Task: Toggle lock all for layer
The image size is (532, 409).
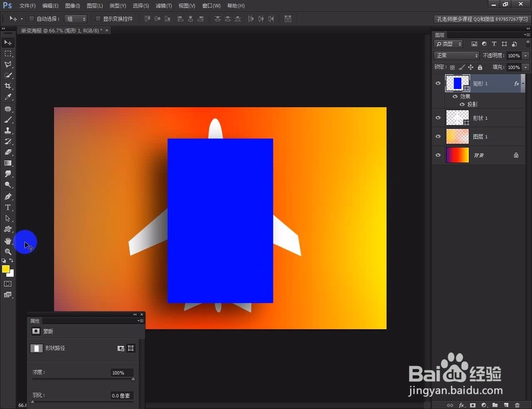Action: [x=480, y=68]
